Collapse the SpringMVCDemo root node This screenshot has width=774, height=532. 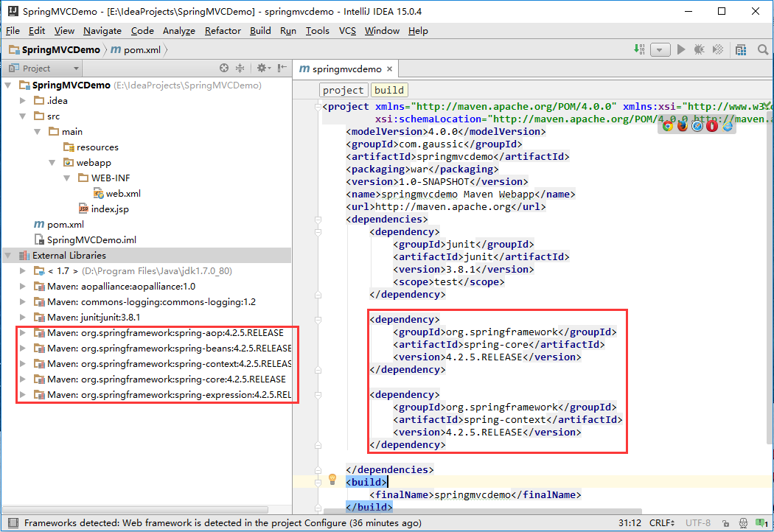pos(8,85)
